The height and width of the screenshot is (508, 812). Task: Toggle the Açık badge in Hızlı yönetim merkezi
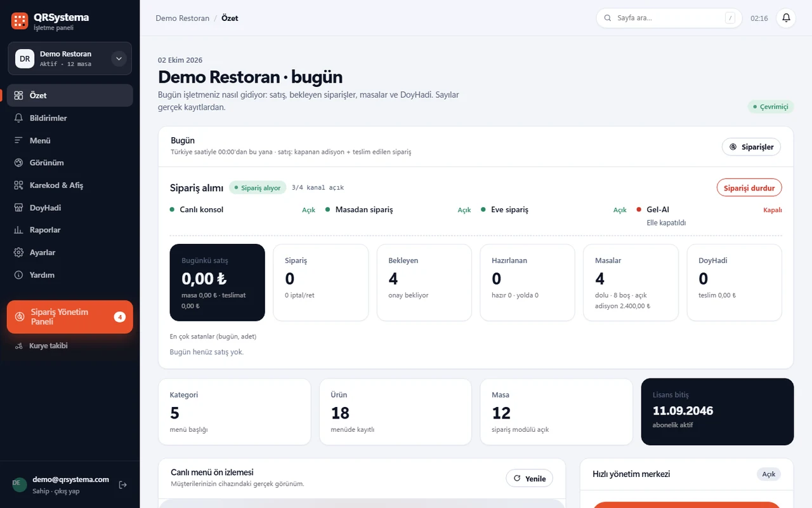click(x=768, y=474)
